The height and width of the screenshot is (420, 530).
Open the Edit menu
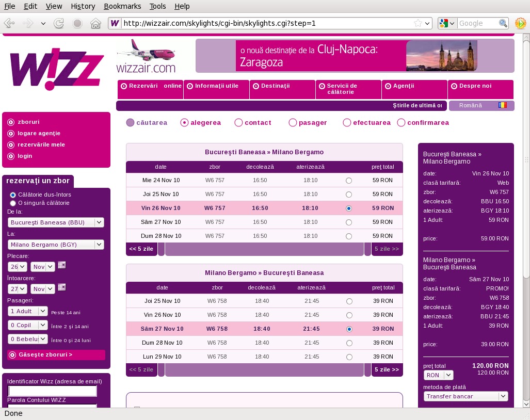(x=30, y=6)
